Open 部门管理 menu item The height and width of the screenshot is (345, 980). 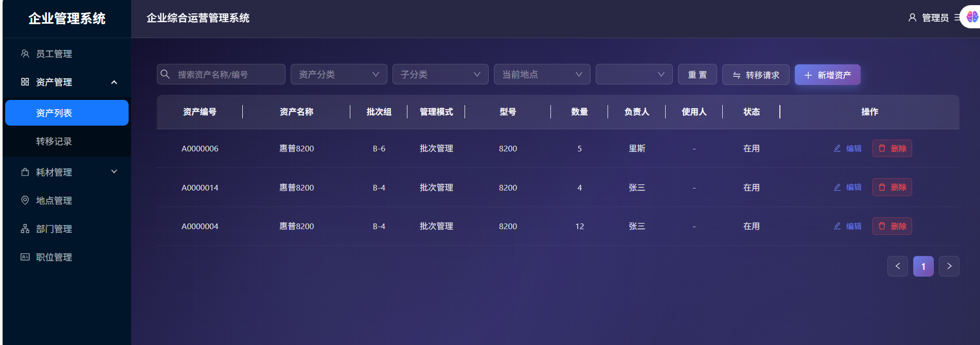[67, 229]
